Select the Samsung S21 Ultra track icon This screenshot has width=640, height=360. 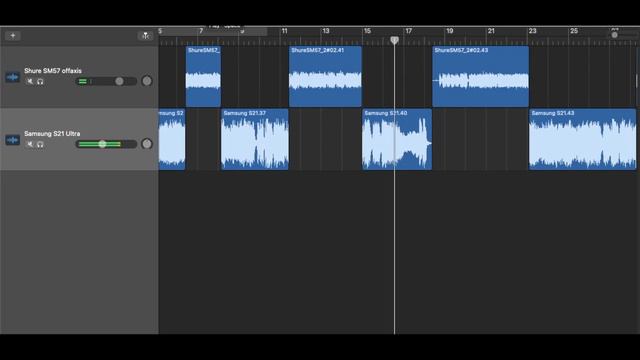click(12, 140)
